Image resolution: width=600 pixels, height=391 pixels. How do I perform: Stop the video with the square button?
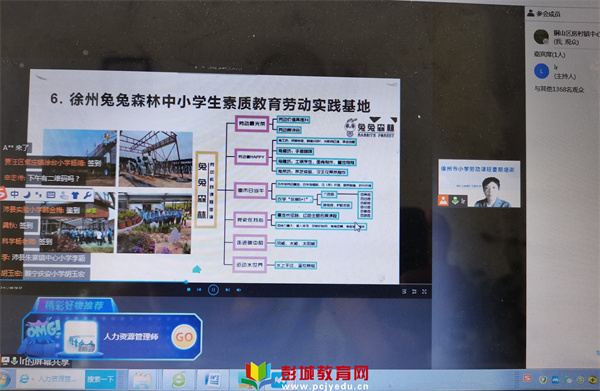188,290
